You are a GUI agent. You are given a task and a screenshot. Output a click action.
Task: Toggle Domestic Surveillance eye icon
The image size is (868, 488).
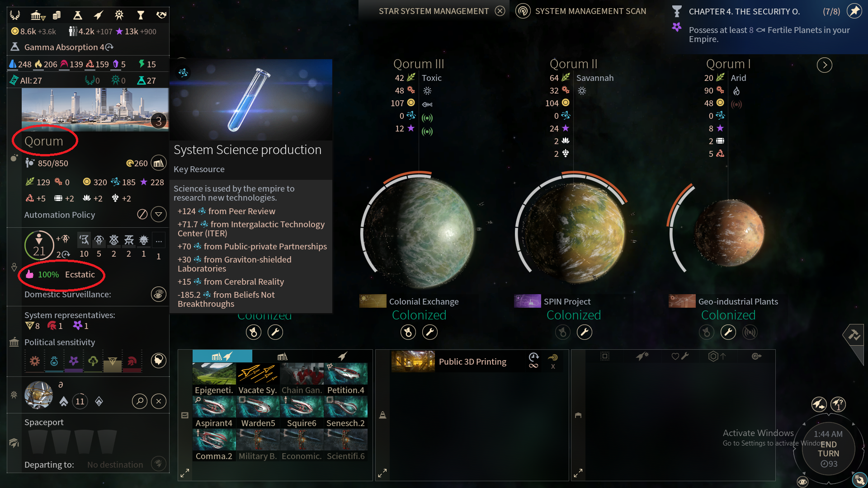(x=158, y=295)
